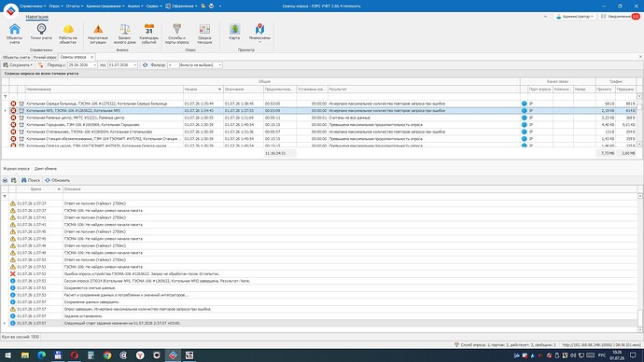
Task: Switch to Объекты учета document tab
Action: pos(16,57)
